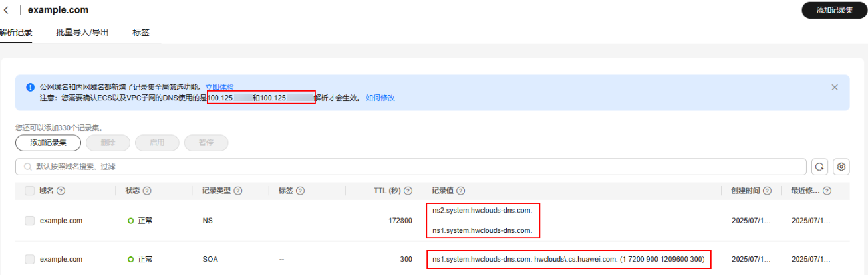Open help icon next to 状态 column header
This screenshot has width=868, height=275.
coord(147,191)
